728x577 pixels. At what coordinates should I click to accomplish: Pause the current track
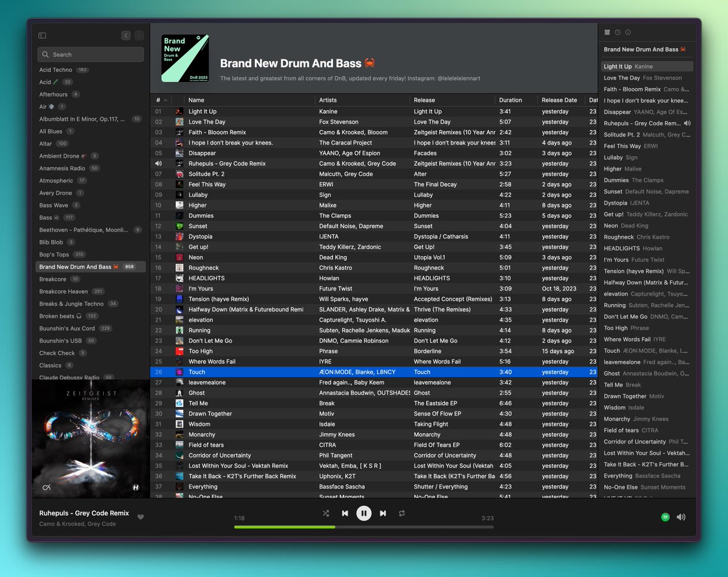(363, 513)
